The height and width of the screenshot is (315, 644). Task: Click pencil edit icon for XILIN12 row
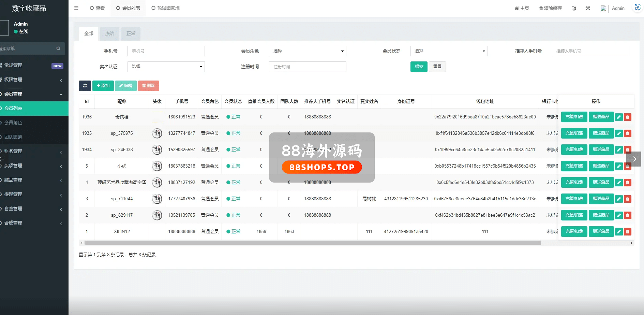pos(618,232)
